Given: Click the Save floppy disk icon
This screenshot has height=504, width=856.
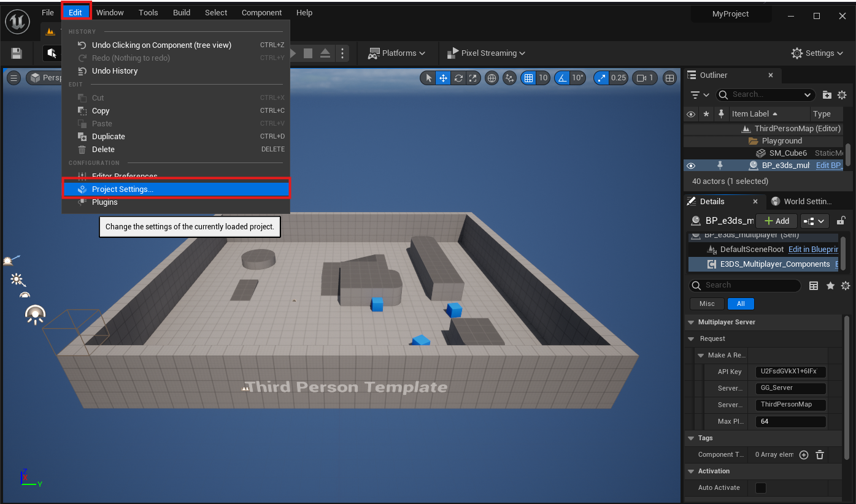Looking at the screenshot, I should (x=17, y=53).
